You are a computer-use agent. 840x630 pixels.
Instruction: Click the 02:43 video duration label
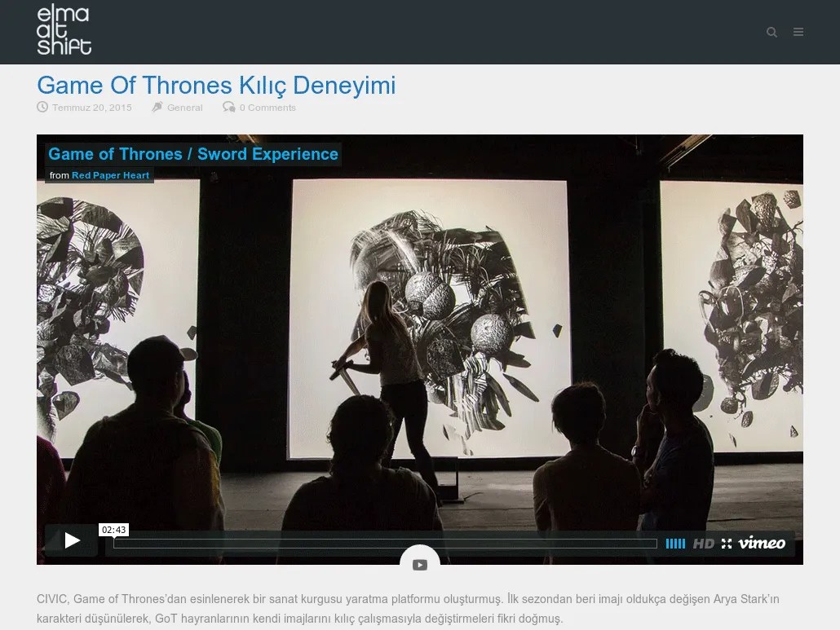click(113, 530)
